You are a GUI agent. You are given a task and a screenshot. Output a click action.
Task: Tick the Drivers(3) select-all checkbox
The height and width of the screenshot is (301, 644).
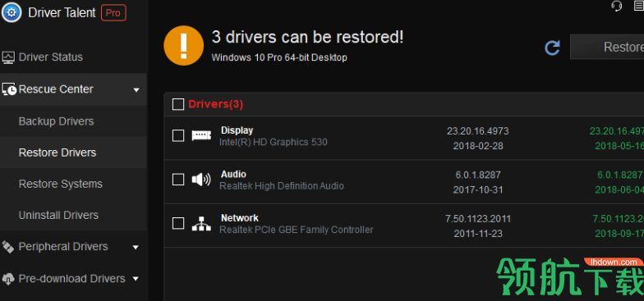pos(178,105)
